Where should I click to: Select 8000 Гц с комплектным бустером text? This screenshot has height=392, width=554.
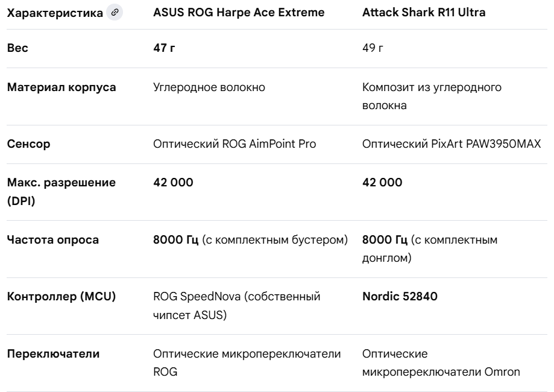point(251,240)
